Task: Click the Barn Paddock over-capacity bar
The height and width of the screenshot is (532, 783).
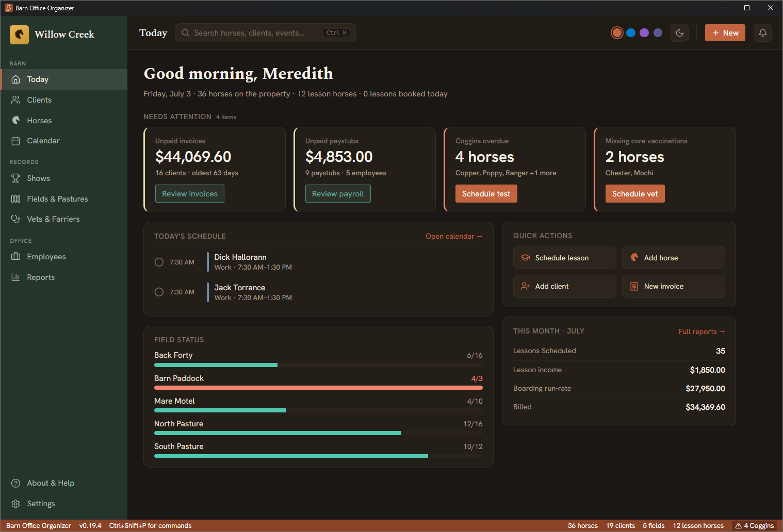Action: (x=318, y=388)
